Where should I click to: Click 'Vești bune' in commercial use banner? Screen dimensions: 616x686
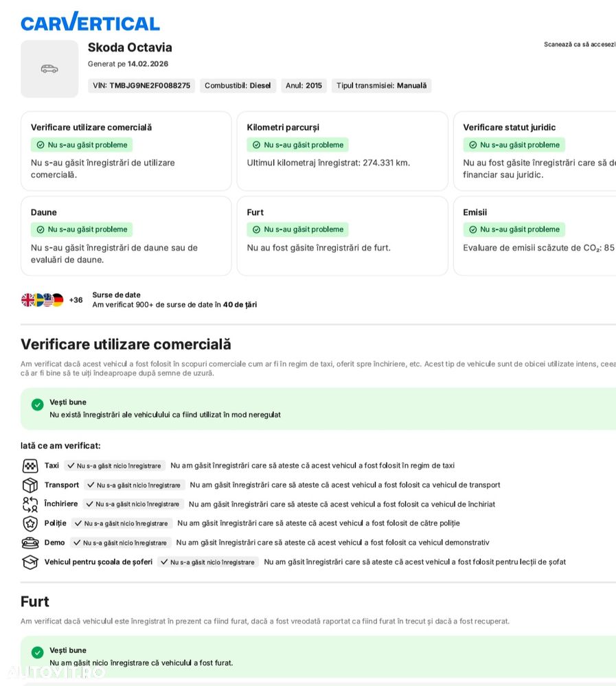tap(68, 402)
